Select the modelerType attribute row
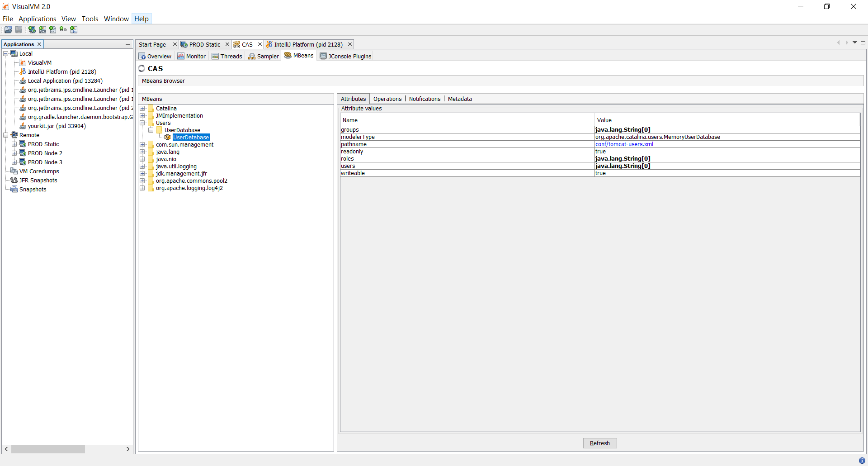The image size is (868, 466). pyautogui.click(x=600, y=137)
